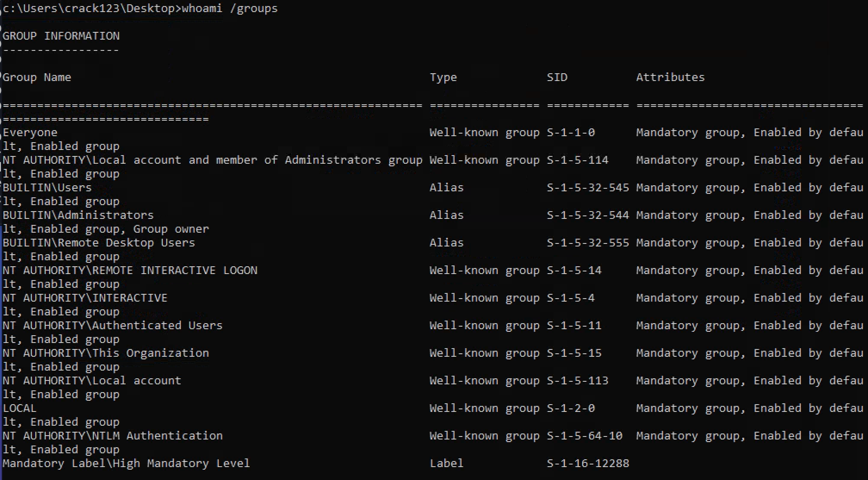Click the NT AUTHORITY\This Organization entry
Viewport: 868px width, 480px height.
pos(105,353)
